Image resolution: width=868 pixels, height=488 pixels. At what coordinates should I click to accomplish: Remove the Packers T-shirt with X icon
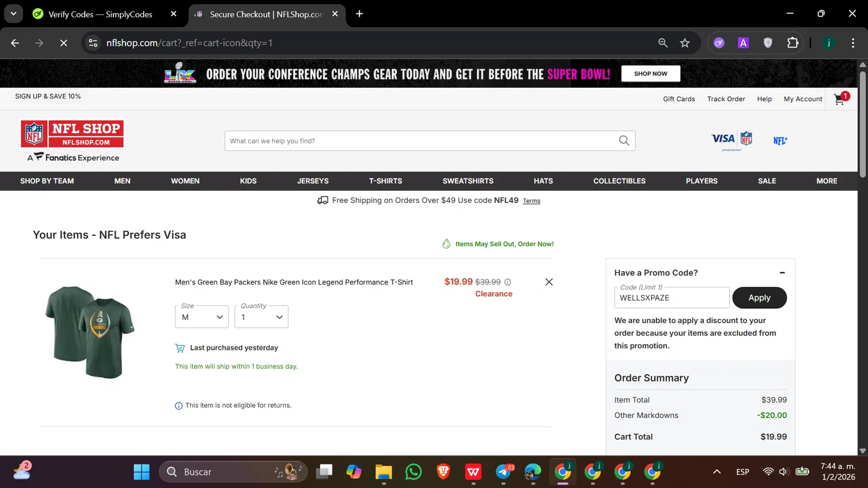[549, 282]
